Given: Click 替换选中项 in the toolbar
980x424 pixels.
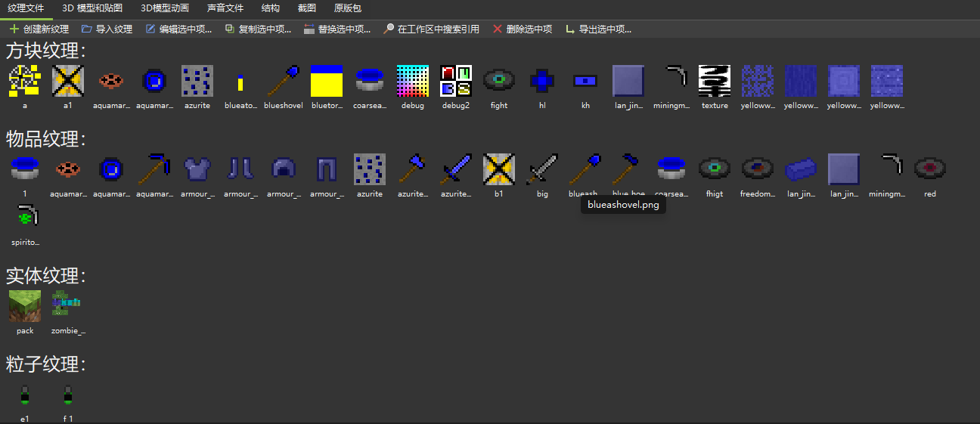Looking at the screenshot, I should pyautogui.click(x=337, y=29).
